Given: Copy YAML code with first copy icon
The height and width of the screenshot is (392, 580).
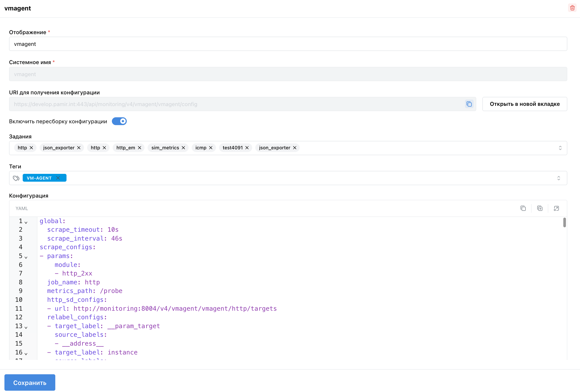Looking at the screenshot, I should tap(523, 208).
